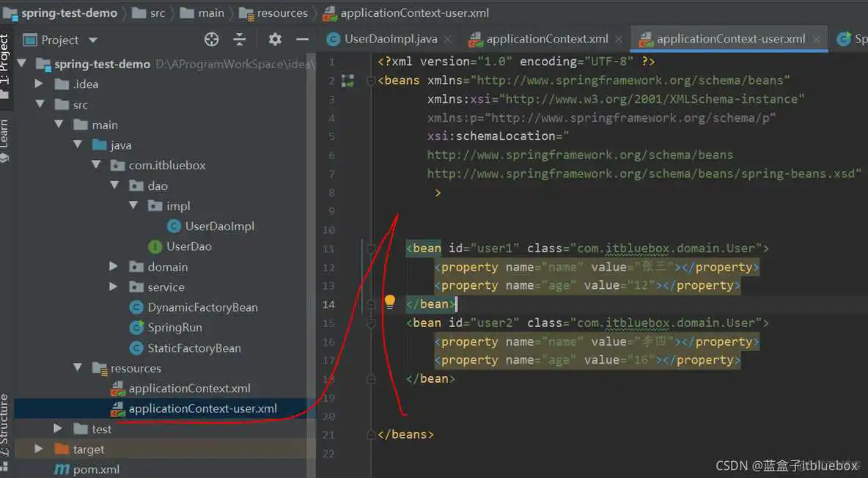This screenshot has width=868, height=478.
Task: Open Project panel settings gear
Action: click(x=275, y=40)
